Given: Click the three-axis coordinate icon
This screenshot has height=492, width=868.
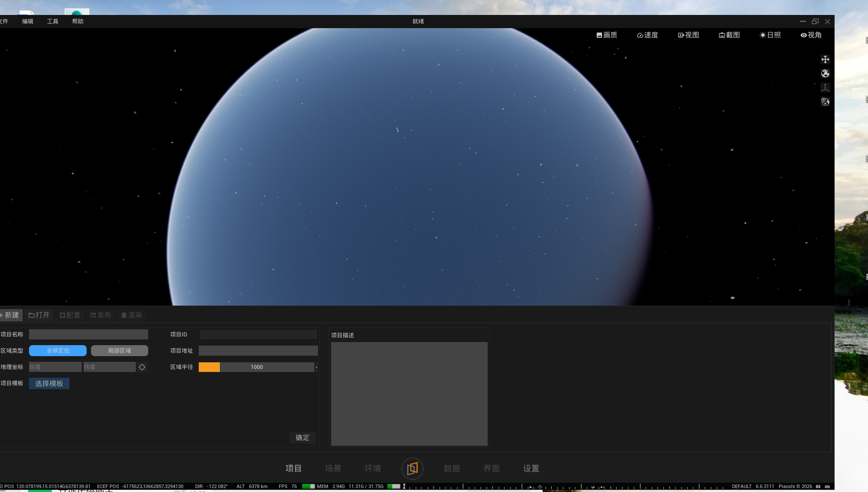Looking at the screenshot, I should point(825,87).
